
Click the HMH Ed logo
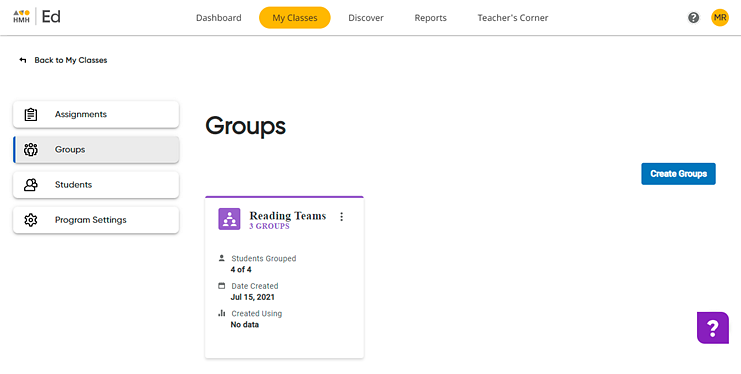[x=37, y=17]
